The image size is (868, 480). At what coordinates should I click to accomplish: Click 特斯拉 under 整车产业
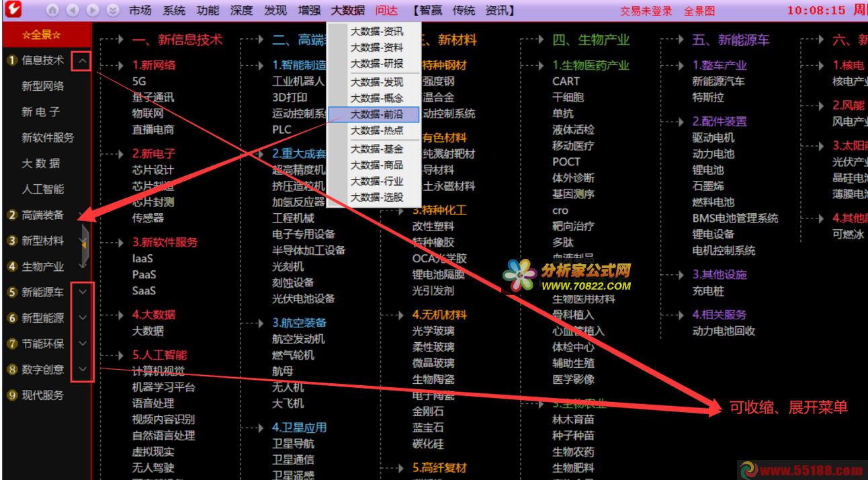pyautogui.click(x=708, y=97)
